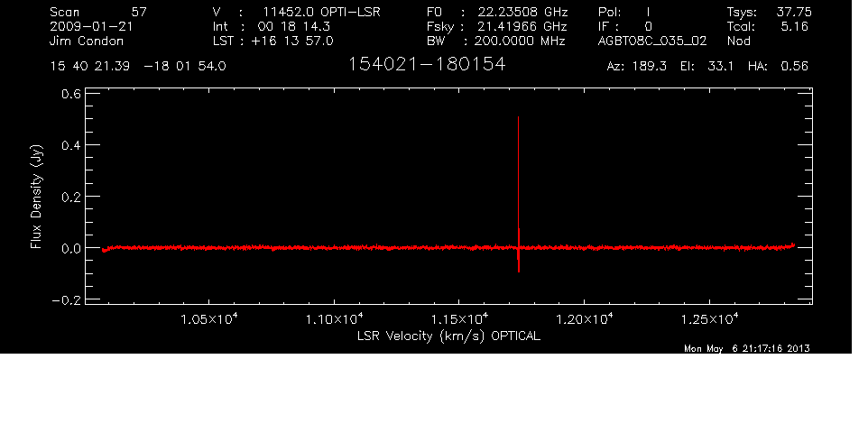
Task: Click y-axis tick label 0.2
Action: pos(71,197)
